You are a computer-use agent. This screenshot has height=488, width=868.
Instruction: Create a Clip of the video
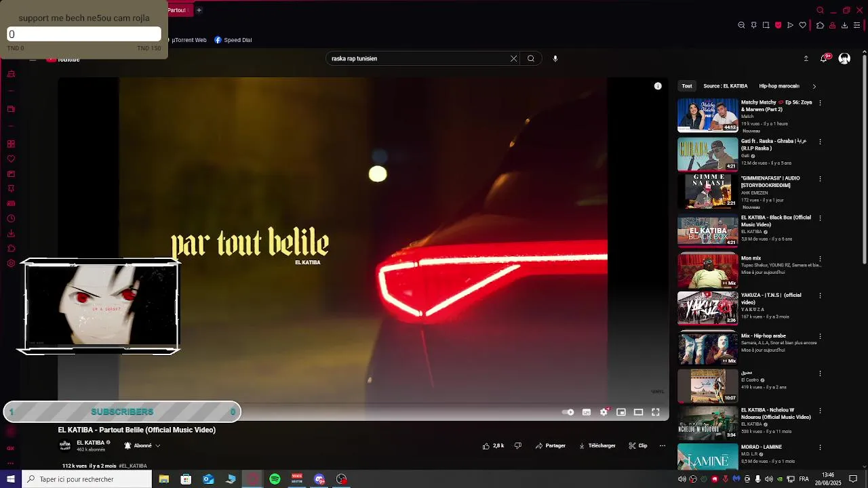(638, 446)
